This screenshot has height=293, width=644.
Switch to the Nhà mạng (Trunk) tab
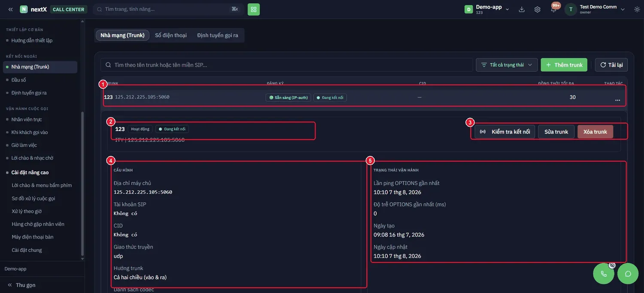point(122,35)
